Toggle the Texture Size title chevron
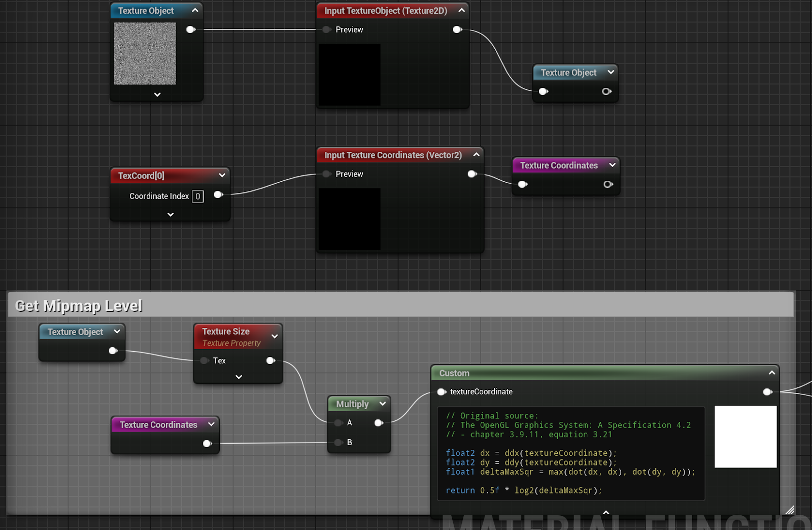The width and height of the screenshot is (812, 530). 275,337
